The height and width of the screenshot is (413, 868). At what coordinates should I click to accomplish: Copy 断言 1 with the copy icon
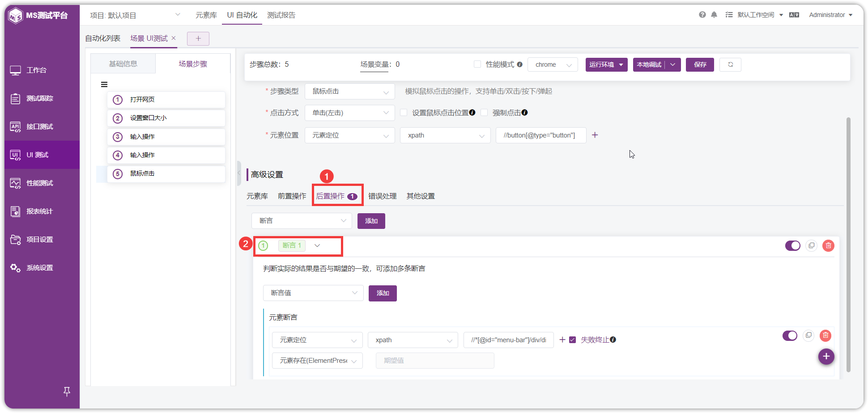click(x=812, y=245)
